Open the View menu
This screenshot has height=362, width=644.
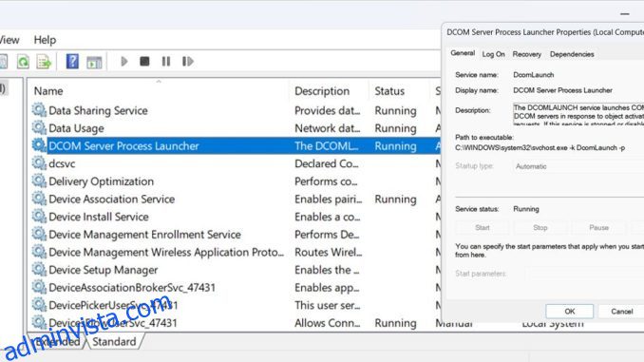(9, 40)
